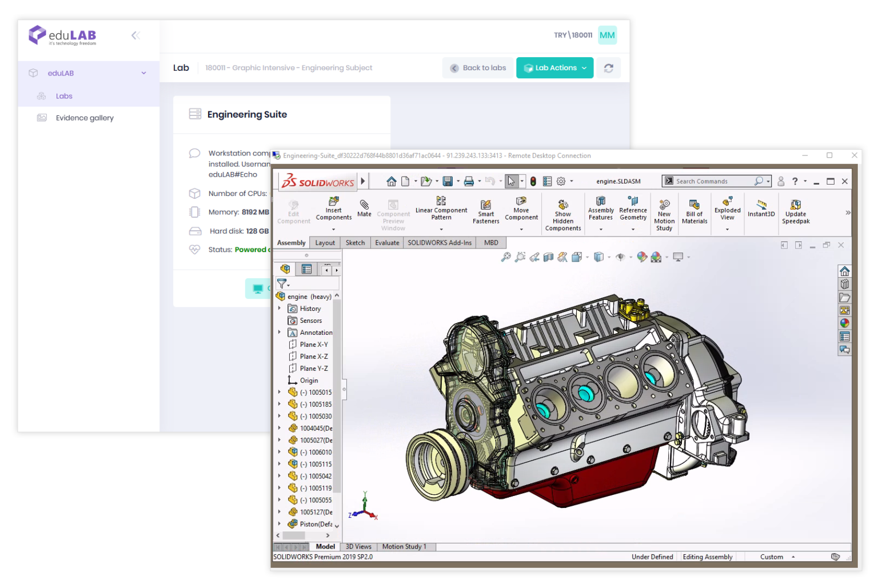The width and height of the screenshot is (878, 588).
Task: Expand the Piston component in tree
Action: tap(280, 524)
